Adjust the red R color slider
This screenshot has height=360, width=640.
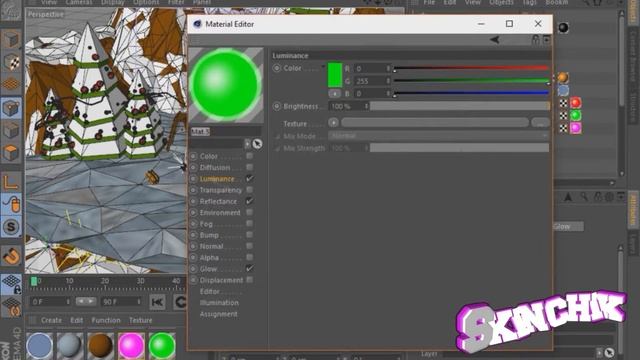tap(471, 68)
